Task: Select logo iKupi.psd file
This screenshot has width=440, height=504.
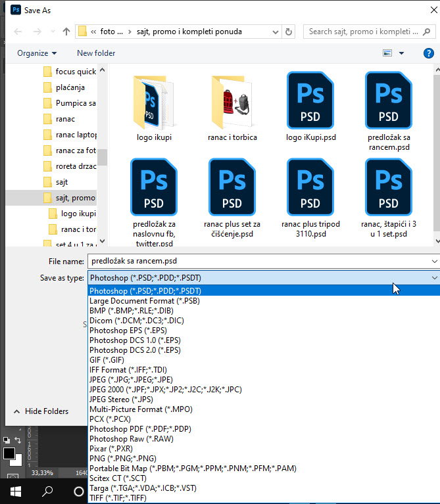Action: tap(310, 106)
